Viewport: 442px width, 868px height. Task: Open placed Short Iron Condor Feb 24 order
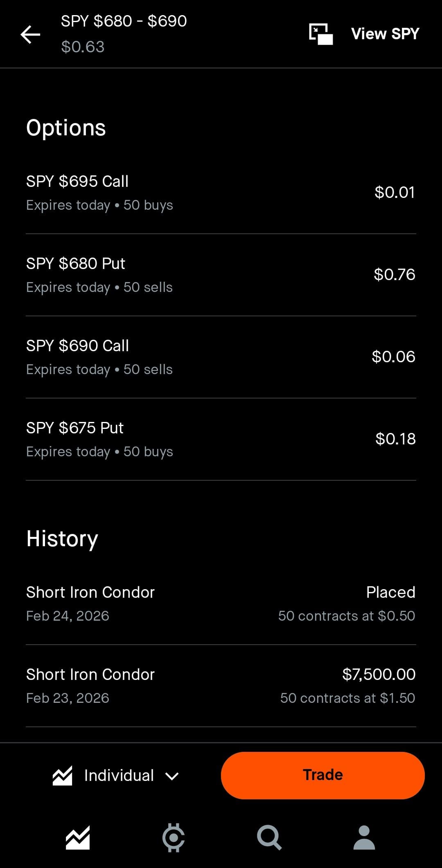(x=221, y=603)
